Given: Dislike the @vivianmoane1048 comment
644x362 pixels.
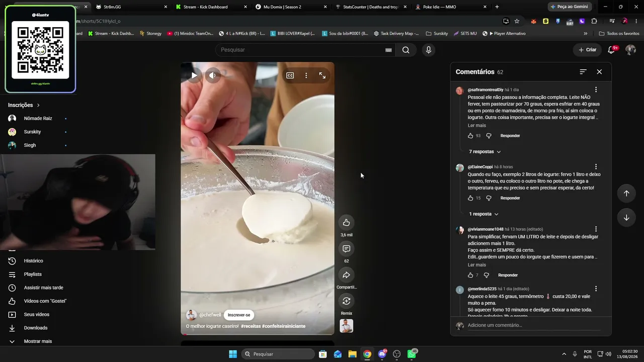Looking at the screenshot, I should coord(487,275).
